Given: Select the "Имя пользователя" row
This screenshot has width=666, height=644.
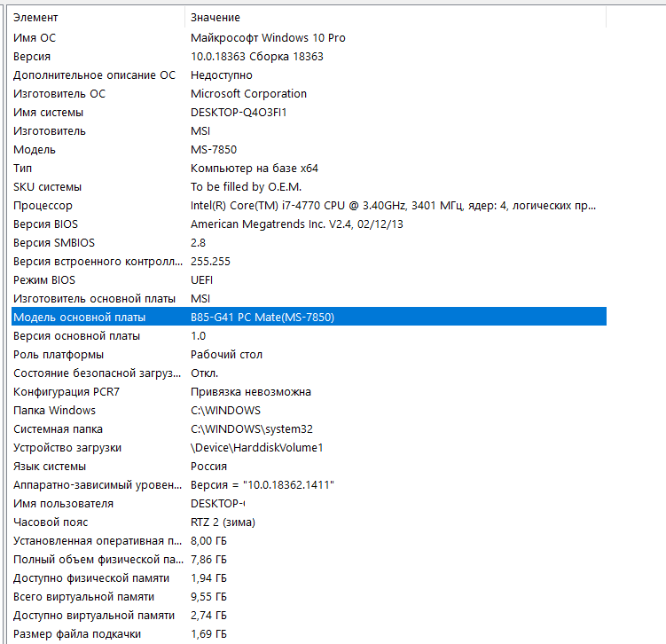Looking at the screenshot, I should [x=309, y=503].
